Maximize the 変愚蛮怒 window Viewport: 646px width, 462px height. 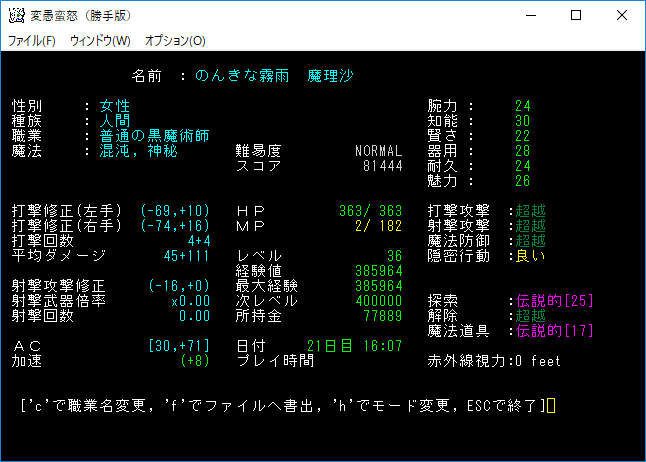(x=575, y=16)
